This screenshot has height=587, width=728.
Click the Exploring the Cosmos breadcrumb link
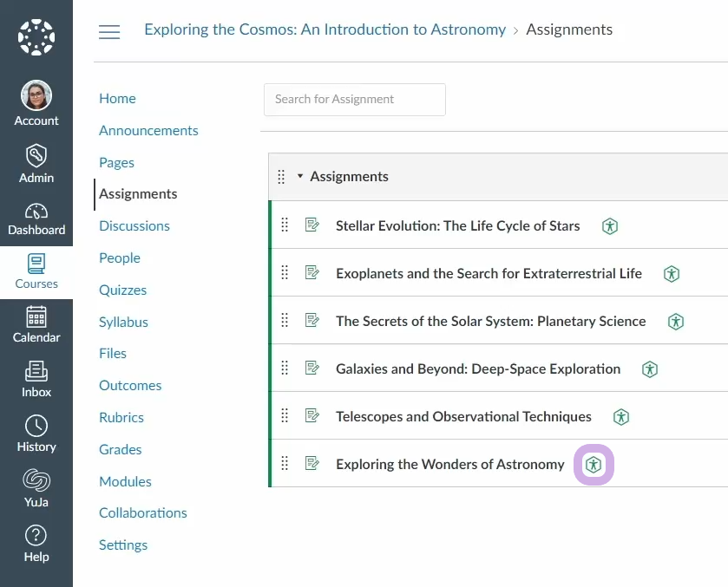click(x=325, y=29)
